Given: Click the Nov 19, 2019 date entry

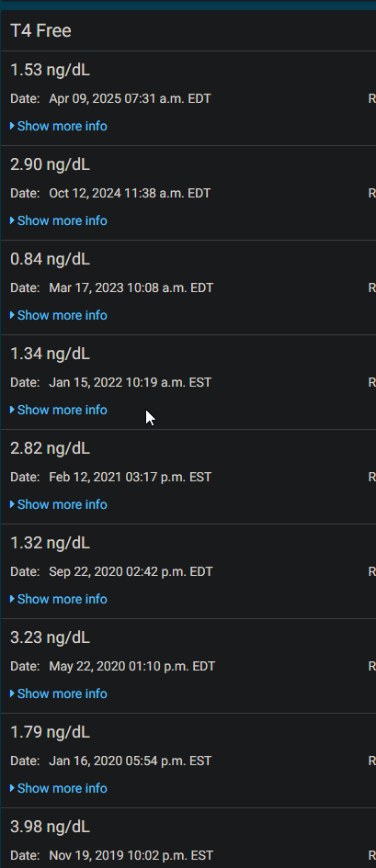Looking at the screenshot, I should [x=131, y=856].
